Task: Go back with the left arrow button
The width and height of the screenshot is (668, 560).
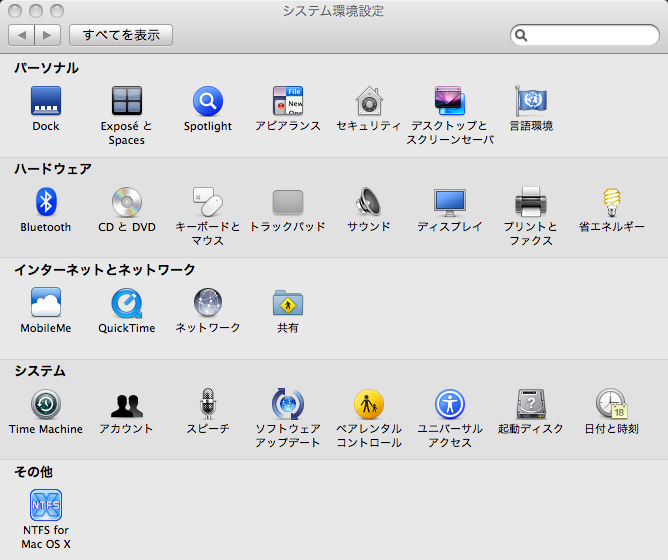Action: (x=21, y=35)
